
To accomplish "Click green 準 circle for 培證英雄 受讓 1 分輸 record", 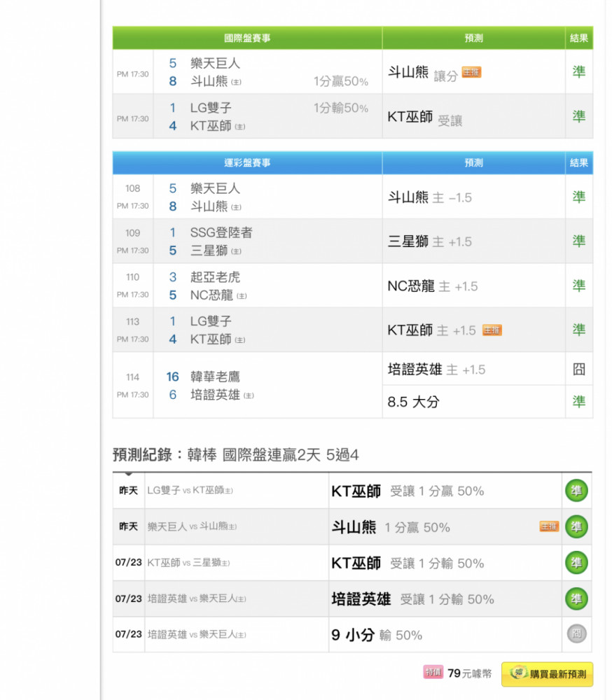I will coord(576,598).
